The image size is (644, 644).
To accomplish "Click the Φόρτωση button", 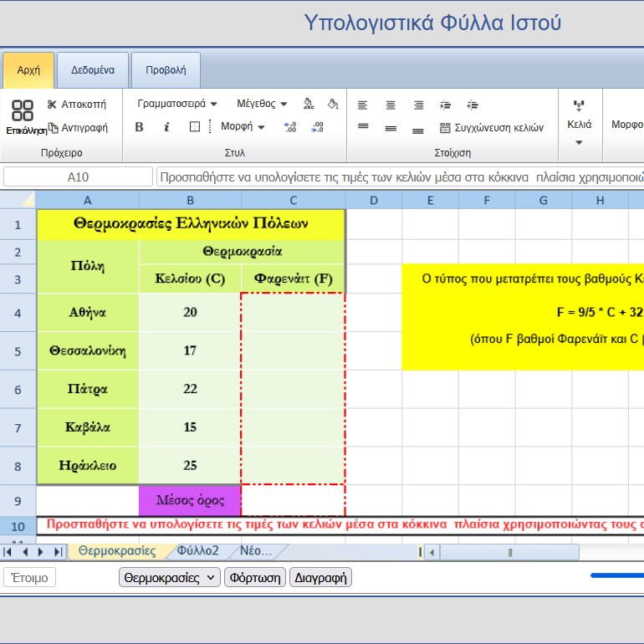I will 255,577.
